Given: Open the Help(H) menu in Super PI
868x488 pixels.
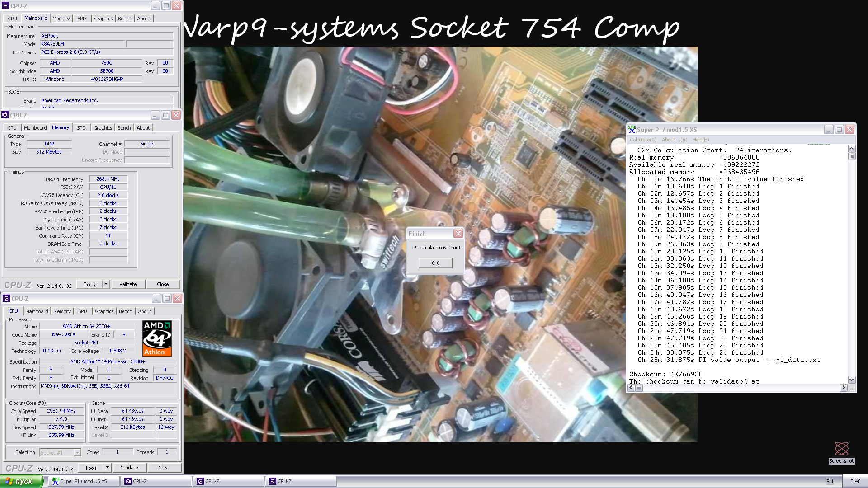Looking at the screenshot, I should [700, 140].
